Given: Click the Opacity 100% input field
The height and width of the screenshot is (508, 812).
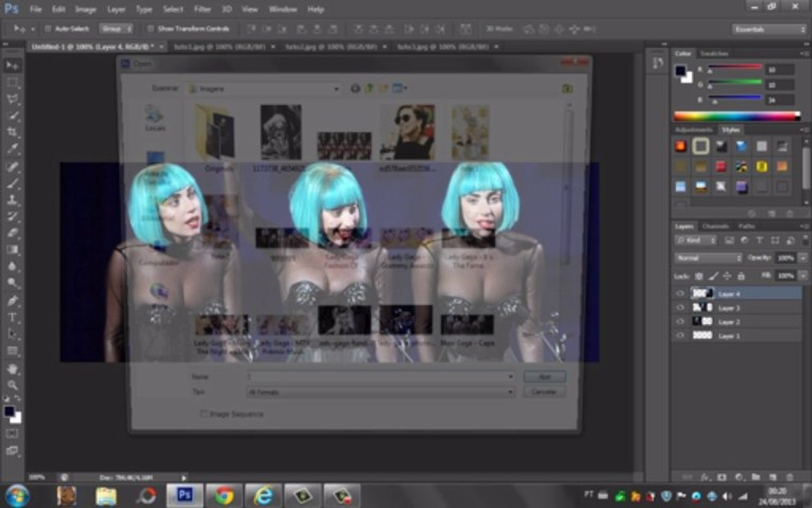Looking at the screenshot, I should click(x=786, y=258).
